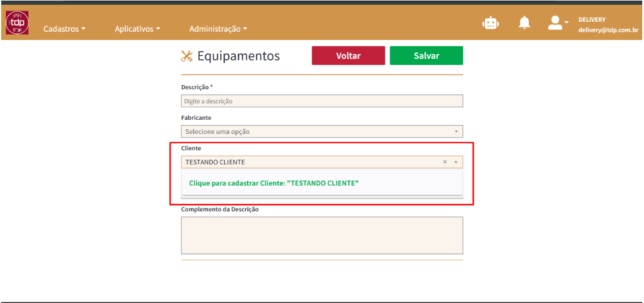Screen dimensions: 644x303
Task: Click the tools icon beside Equipamentos
Action: (187, 56)
